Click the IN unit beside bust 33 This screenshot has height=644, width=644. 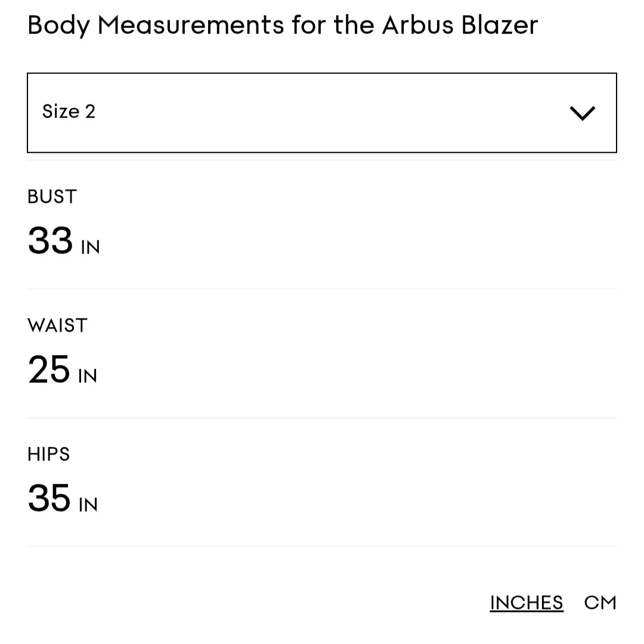(91, 247)
